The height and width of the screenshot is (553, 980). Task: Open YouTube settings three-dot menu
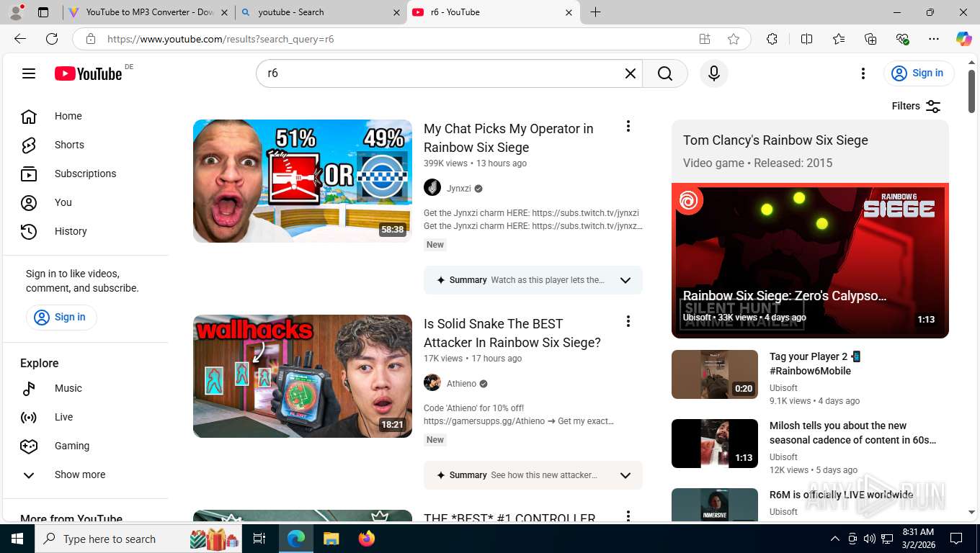tap(863, 73)
